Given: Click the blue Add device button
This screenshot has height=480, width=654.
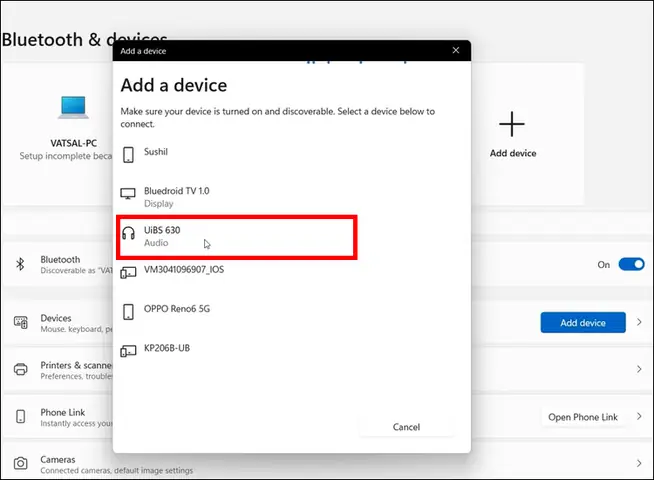Looking at the screenshot, I should [583, 322].
